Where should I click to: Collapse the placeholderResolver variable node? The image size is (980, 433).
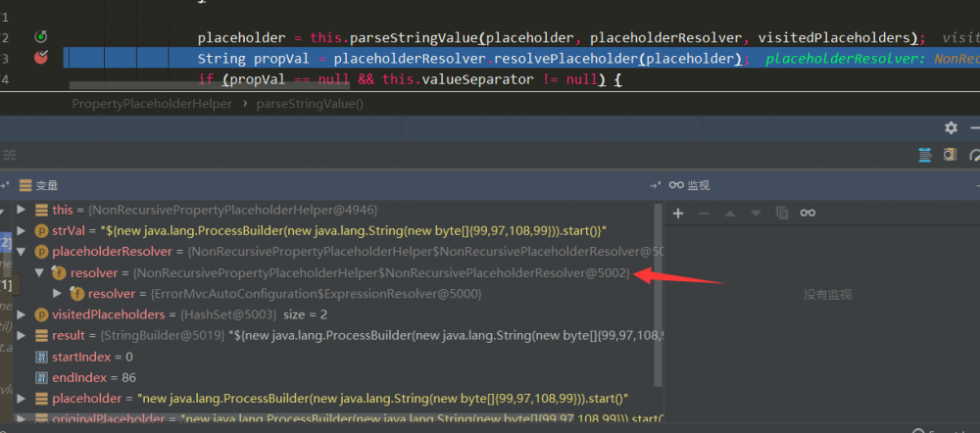[22, 252]
